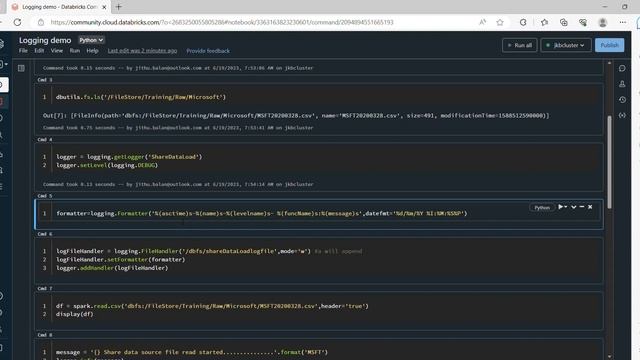Image resolution: width=640 pixels, height=360 pixels.
Task: Click the logger.setLevel(logging.DEBUG) line
Action: click(x=107, y=165)
